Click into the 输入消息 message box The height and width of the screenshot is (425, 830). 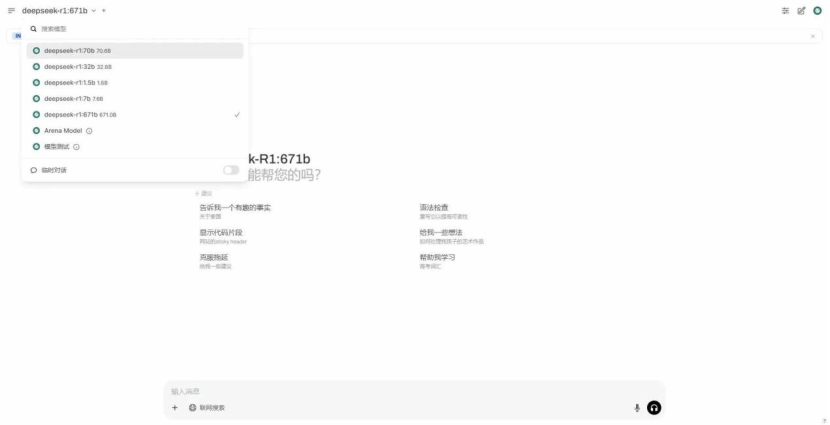(x=414, y=392)
